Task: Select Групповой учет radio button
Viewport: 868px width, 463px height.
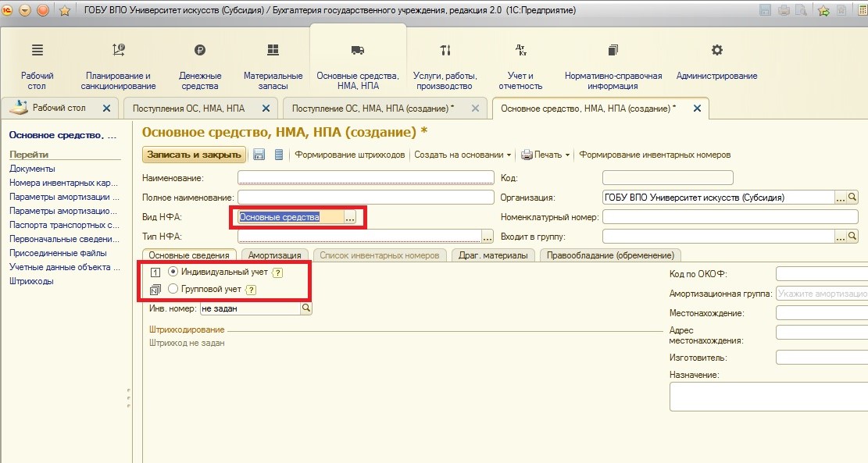Action: [x=173, y=289]
